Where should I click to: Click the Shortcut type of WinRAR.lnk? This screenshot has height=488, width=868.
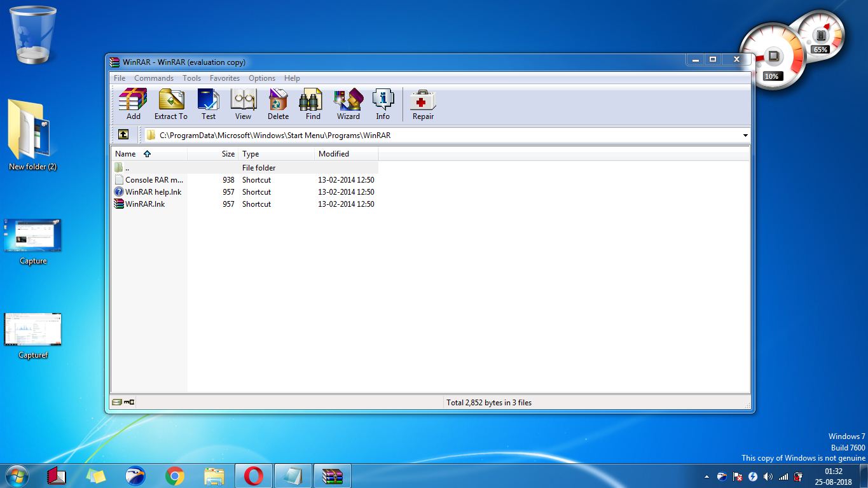pyautogui.click(x=256, y=204)
